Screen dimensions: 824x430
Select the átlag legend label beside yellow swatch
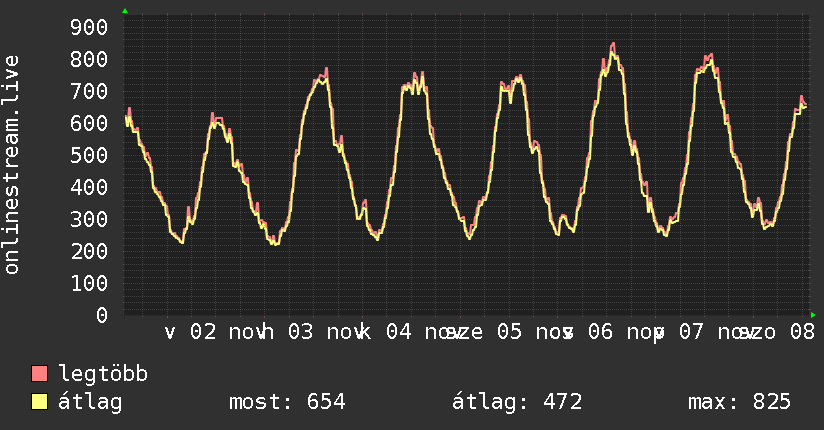pos(90,402)
